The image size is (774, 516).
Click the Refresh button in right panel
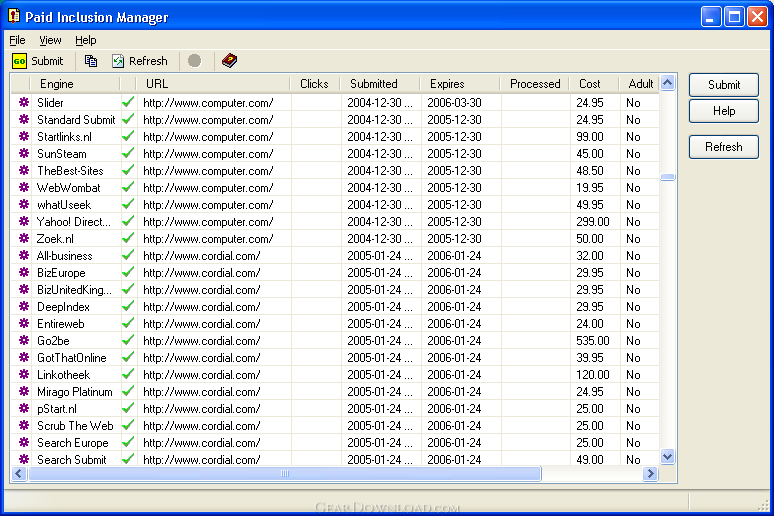tap(723, 147)
